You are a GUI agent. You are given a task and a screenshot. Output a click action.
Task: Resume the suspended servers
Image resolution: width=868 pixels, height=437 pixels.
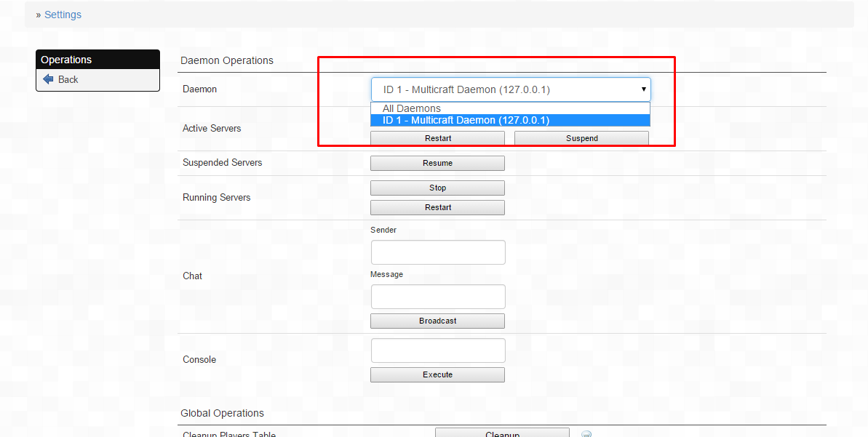tap(437, 163)
